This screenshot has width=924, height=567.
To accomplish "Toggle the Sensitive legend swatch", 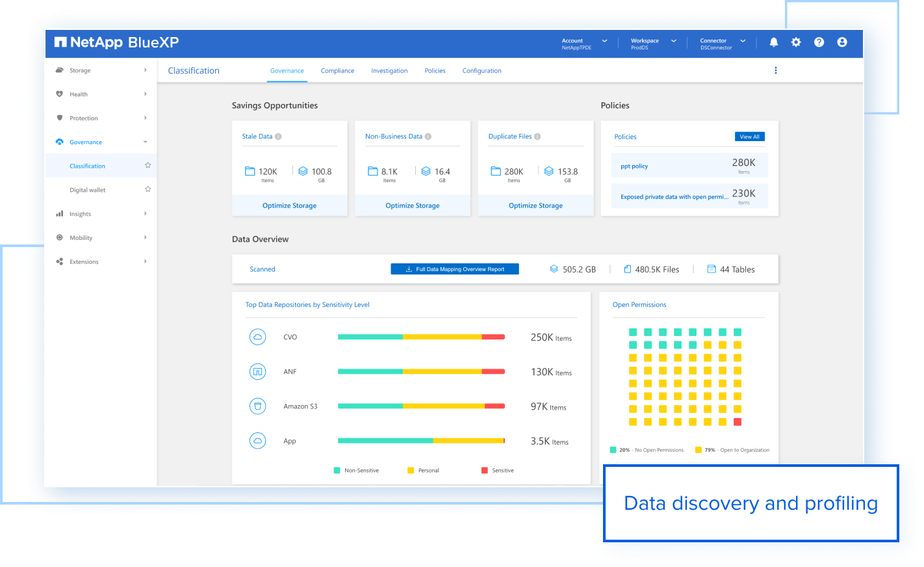I will coord(483,469).
